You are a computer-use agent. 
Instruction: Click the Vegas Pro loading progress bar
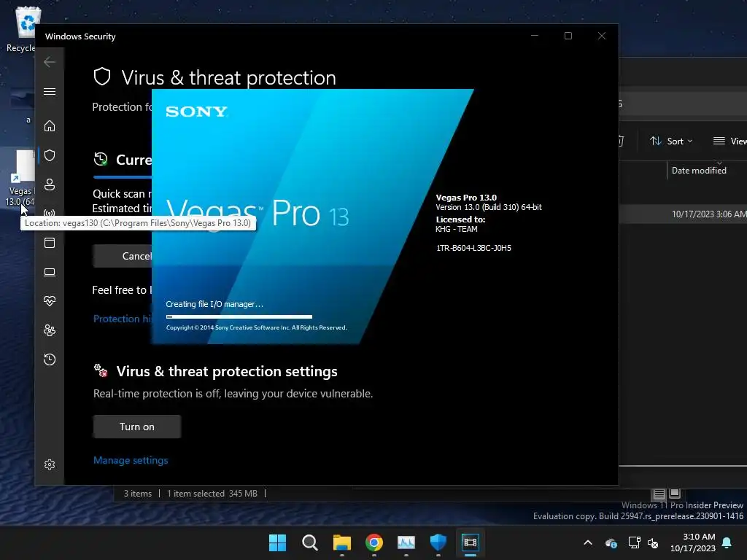239,316
